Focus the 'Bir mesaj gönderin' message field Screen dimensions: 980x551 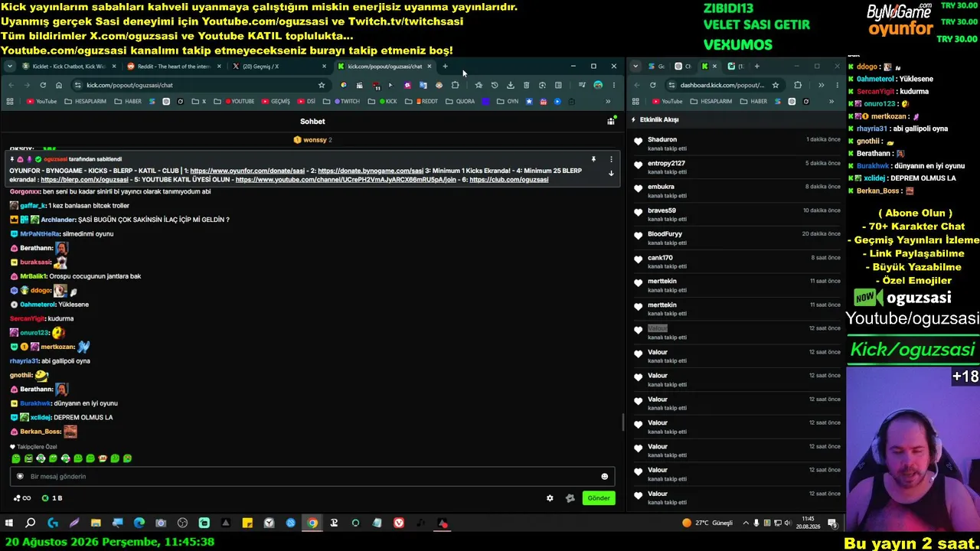(x=312, y=476)
